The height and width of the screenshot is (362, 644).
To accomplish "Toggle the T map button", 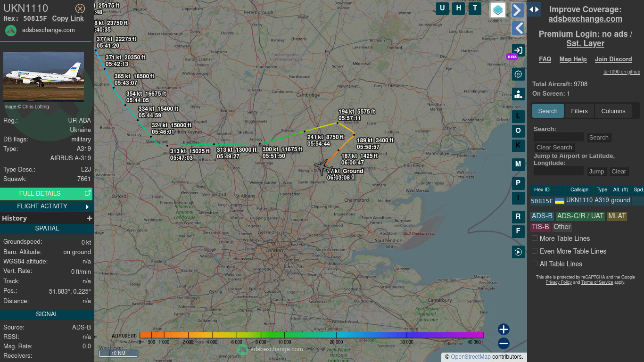I will pyautogui.click(x=475, y=8).
